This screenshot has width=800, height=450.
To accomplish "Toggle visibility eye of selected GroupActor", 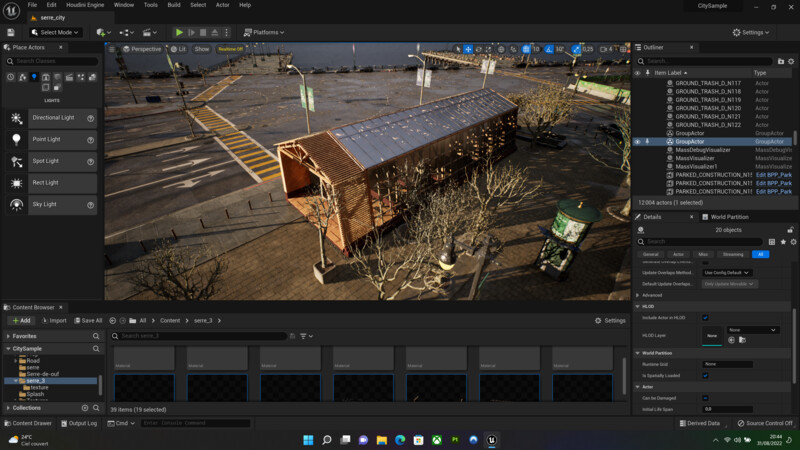I will (638, 142).
